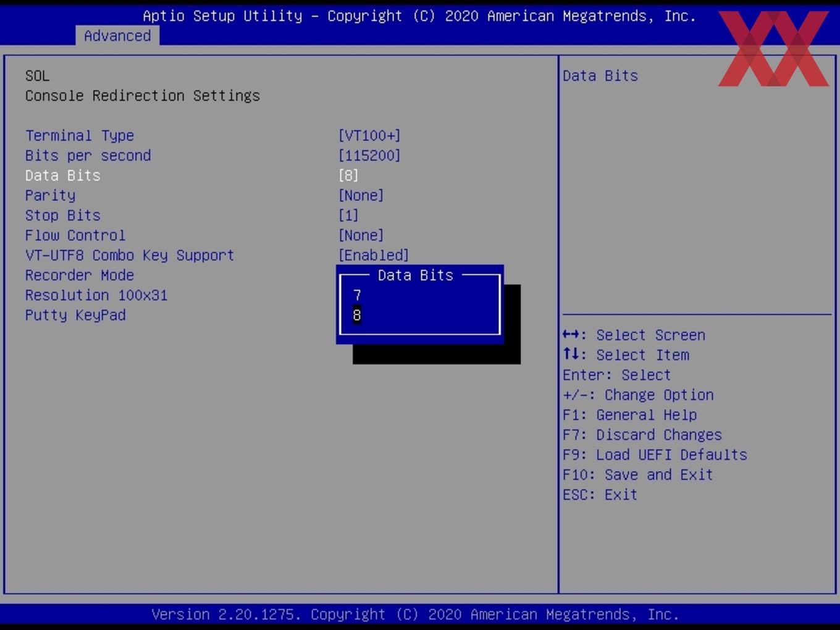The width and height of the screenshot is (840, 630).
Task: Open the [Enabled] combo key value
Action: [x=374, y=255]
